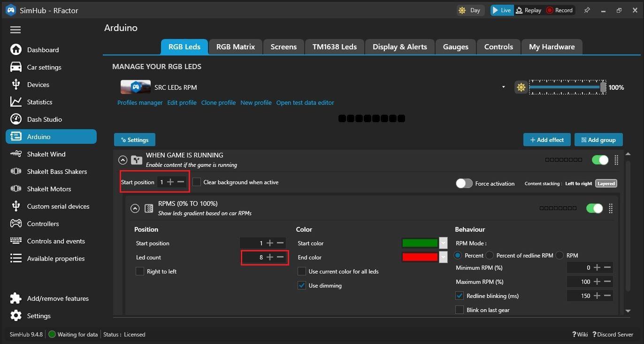This screenshot has height=344, width=644.
Task: Open the Profiles manager link
Action: [140, 103]
